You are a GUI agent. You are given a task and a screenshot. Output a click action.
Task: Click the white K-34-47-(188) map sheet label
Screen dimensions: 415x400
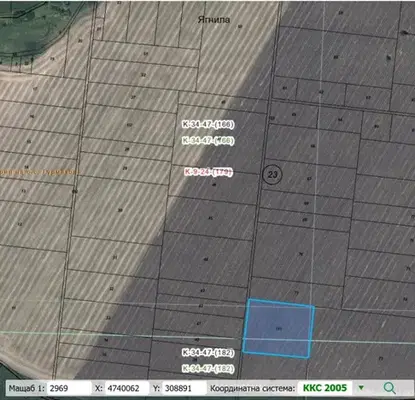tap(208, 125)
